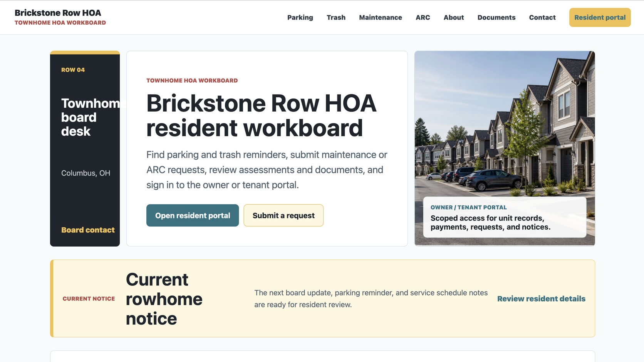Click the ROW 04 label

[x=73, y=70]
